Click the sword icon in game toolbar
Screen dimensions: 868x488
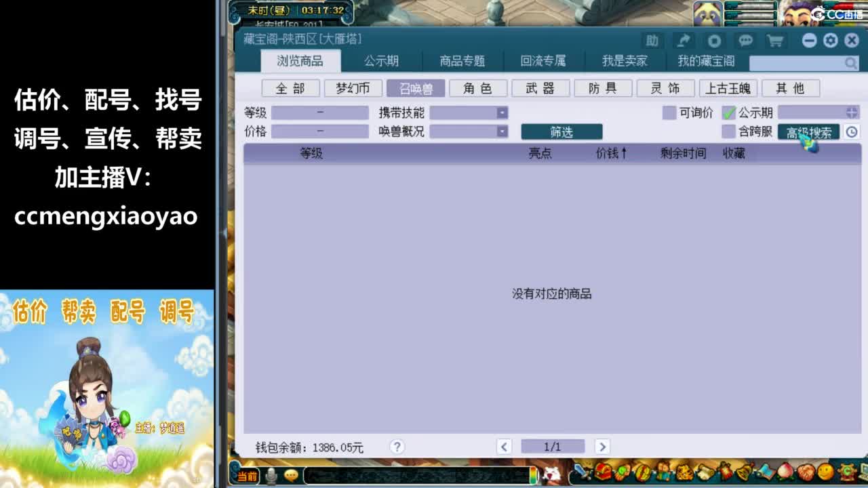(584, 472)
